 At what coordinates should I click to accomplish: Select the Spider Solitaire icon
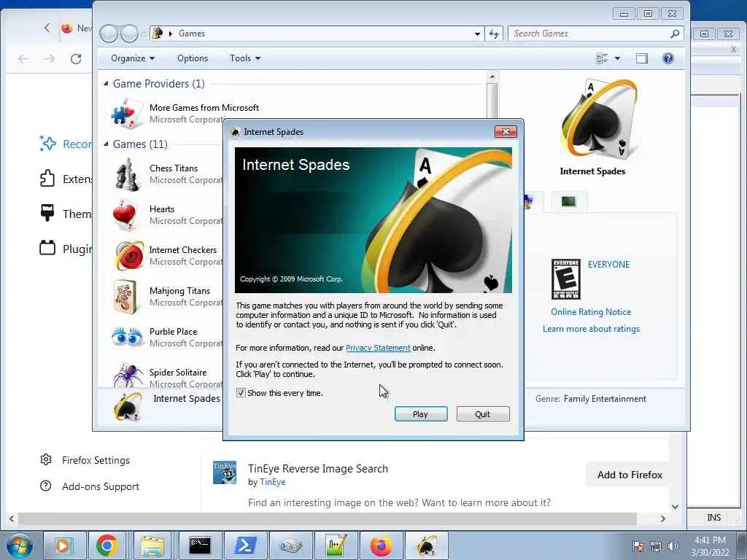pos(128,376)
